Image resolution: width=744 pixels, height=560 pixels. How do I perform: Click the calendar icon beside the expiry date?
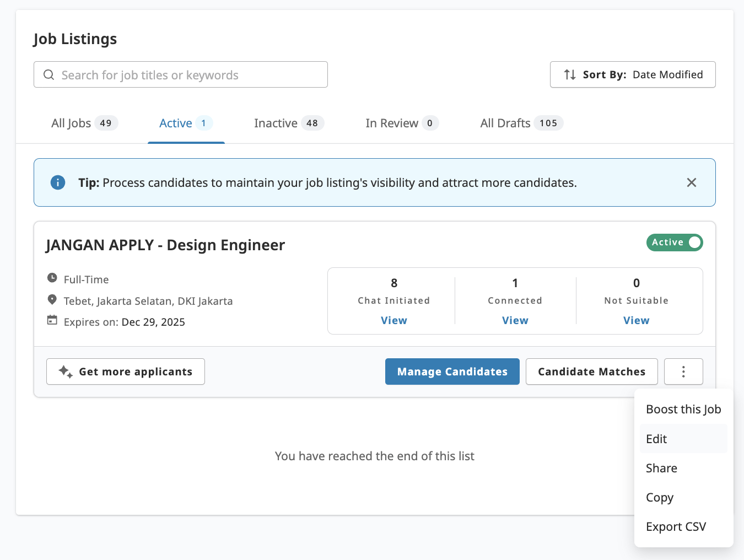pyautogui.click(x=52, y=321)
